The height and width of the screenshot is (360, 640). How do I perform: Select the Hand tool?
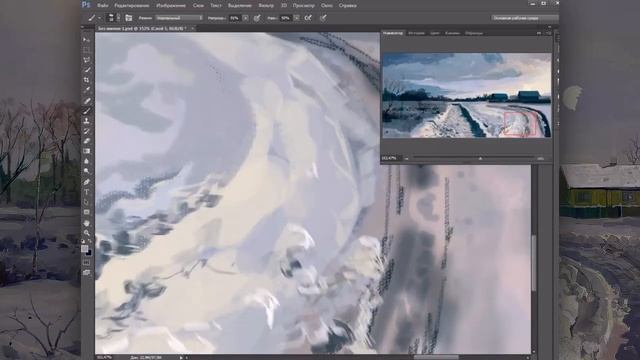tap(87, 223)
